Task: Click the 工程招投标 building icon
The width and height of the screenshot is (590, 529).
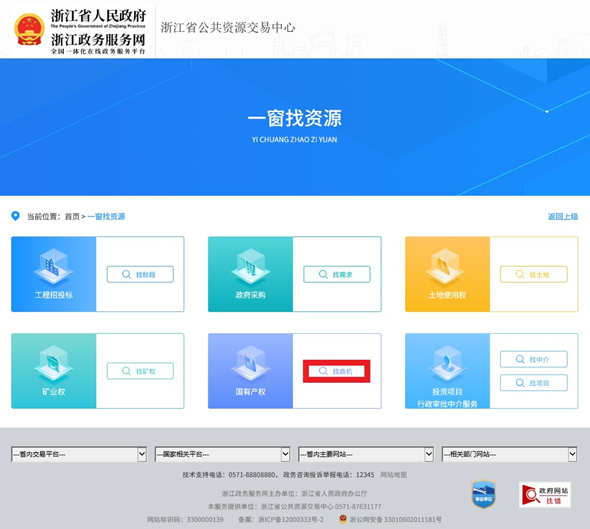Action: point(53,266)
